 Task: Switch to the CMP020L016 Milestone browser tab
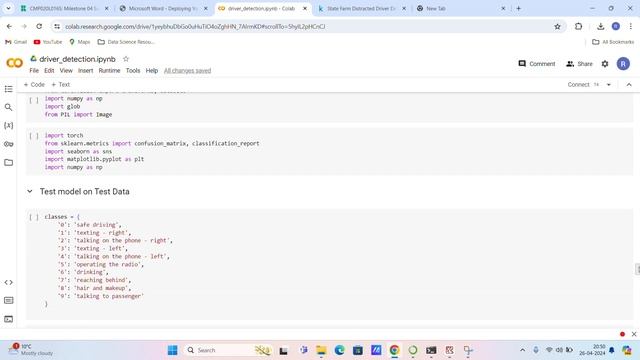pyautogui.click(x=64, y=8)
